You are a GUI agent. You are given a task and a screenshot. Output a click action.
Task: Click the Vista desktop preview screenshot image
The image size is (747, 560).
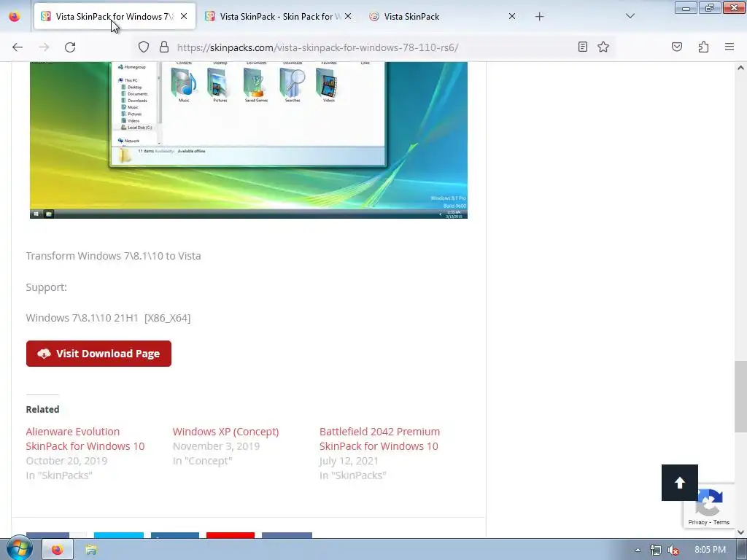tap(249, 140)
